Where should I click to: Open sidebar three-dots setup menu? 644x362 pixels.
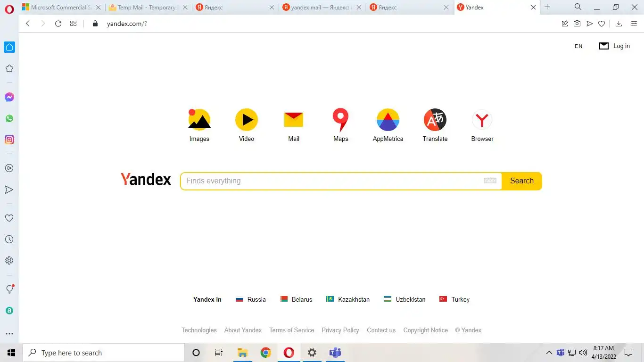pyautogui.click(x=9, y=334)
